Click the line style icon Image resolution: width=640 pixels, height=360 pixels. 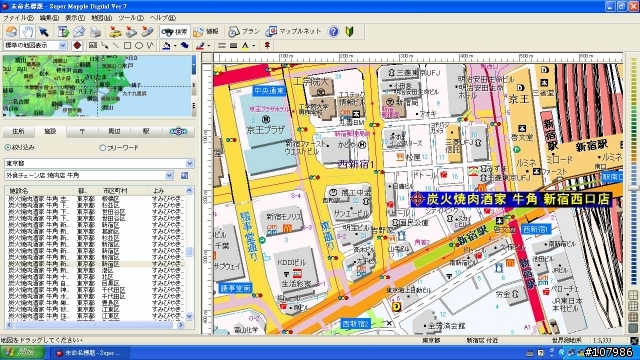point(222,45)
